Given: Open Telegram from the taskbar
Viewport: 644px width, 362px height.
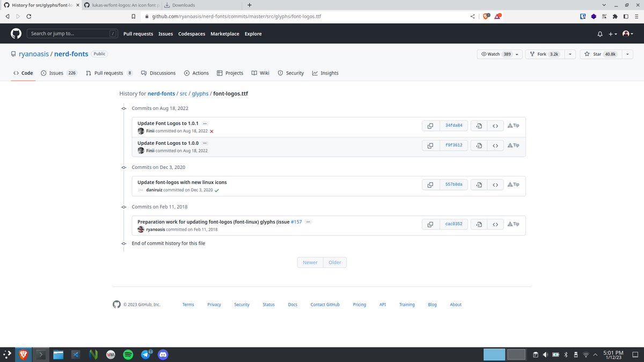Looking at the screenshot, I should [x=145, y=354].
